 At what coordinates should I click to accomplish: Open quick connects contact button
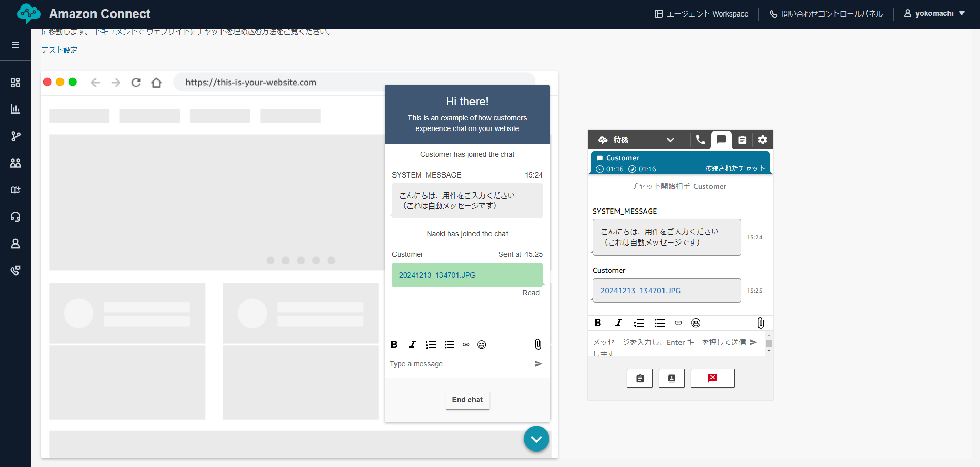672,378
